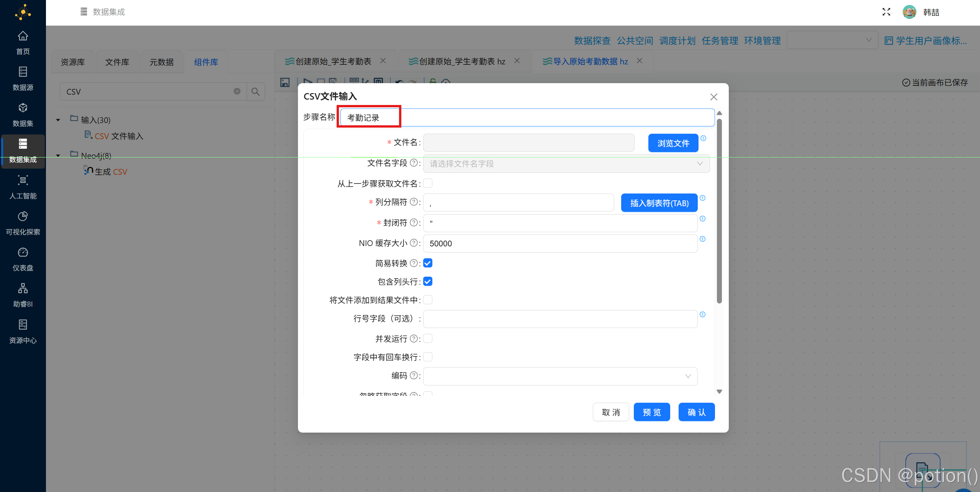Screen dimensions: 980x492
Task: Show help for 编码
Action: 414,376
